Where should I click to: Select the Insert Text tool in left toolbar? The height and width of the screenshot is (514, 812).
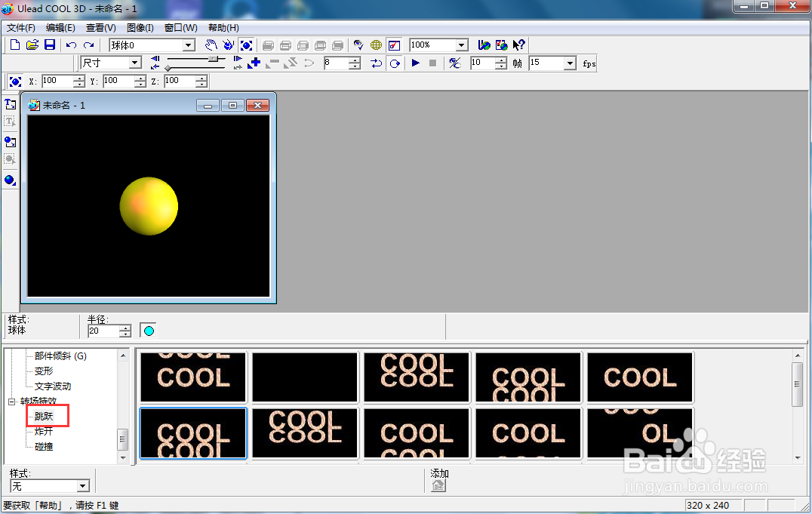click(10, 104)
